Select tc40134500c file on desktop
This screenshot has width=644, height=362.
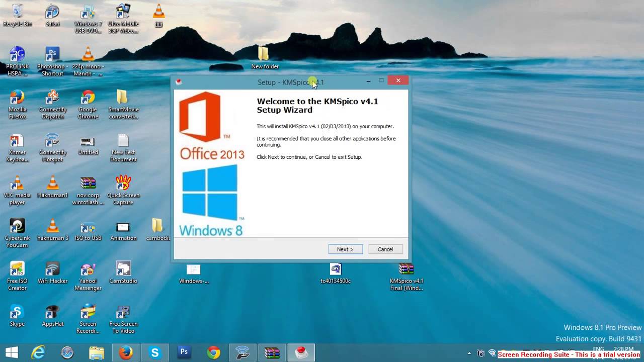(336, 273)
